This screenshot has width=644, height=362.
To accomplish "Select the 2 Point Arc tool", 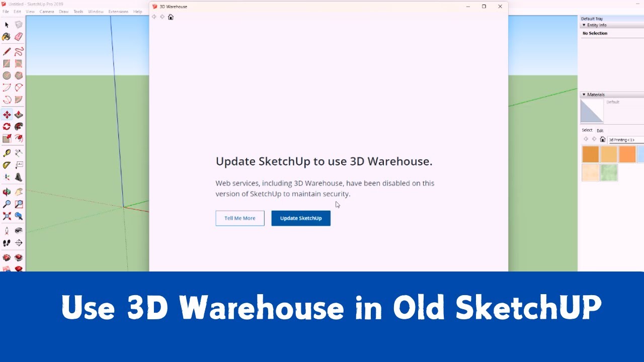I will point(19,87).
